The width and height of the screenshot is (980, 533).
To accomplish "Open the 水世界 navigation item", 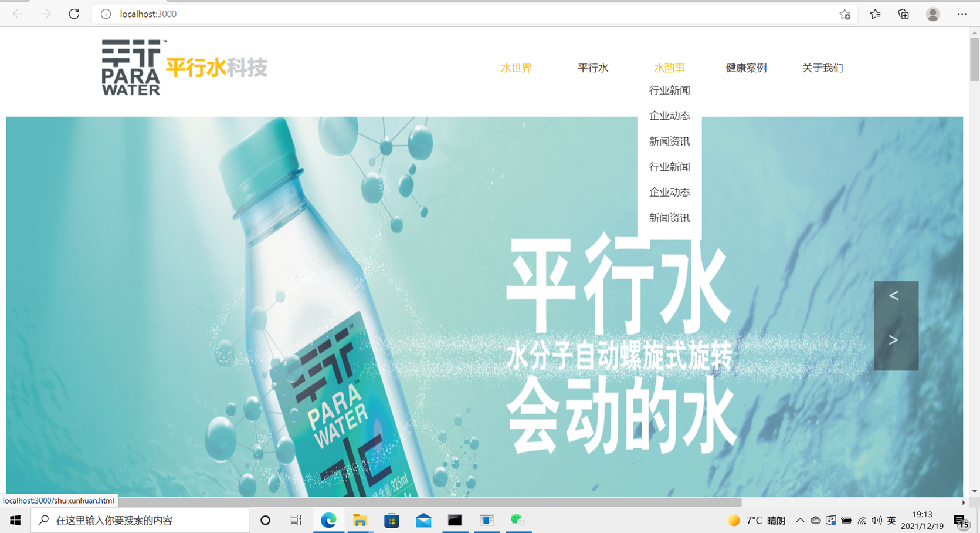I will coord(516,68).
